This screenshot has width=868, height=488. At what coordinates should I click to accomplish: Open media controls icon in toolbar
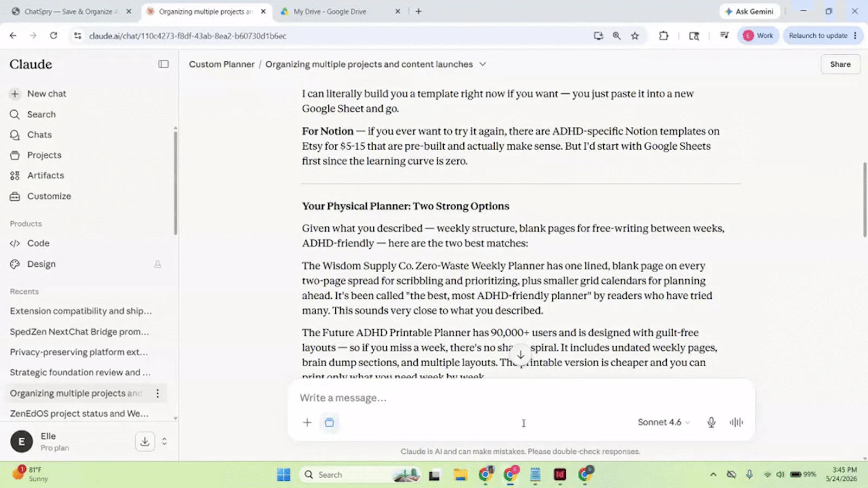click(724, 36)
